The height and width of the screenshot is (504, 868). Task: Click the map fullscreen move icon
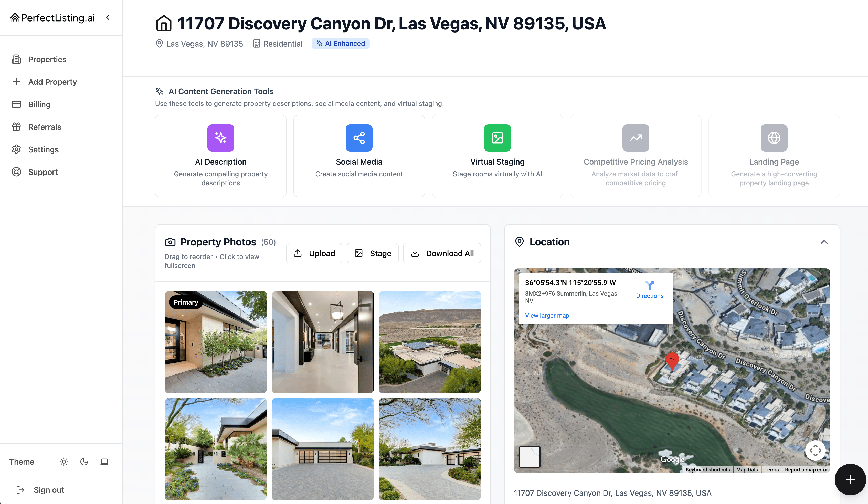point(815,450)
